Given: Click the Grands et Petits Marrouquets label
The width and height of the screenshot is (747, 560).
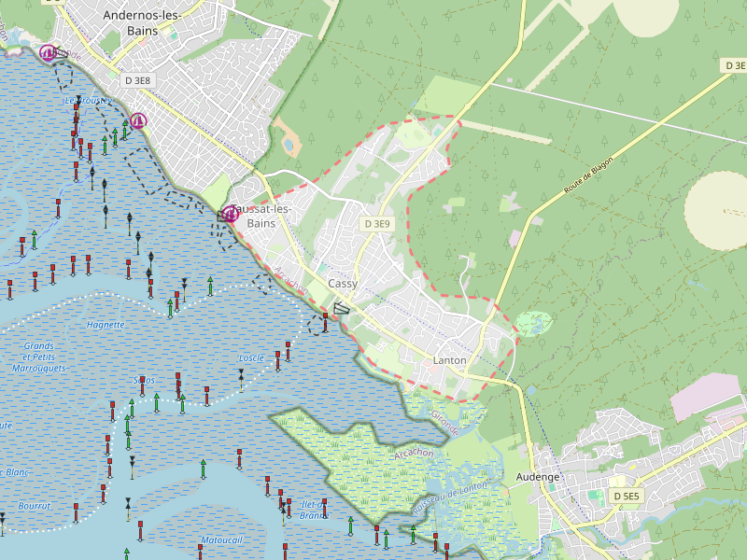Looking at the screenshot, I should [x=38, y=357].
